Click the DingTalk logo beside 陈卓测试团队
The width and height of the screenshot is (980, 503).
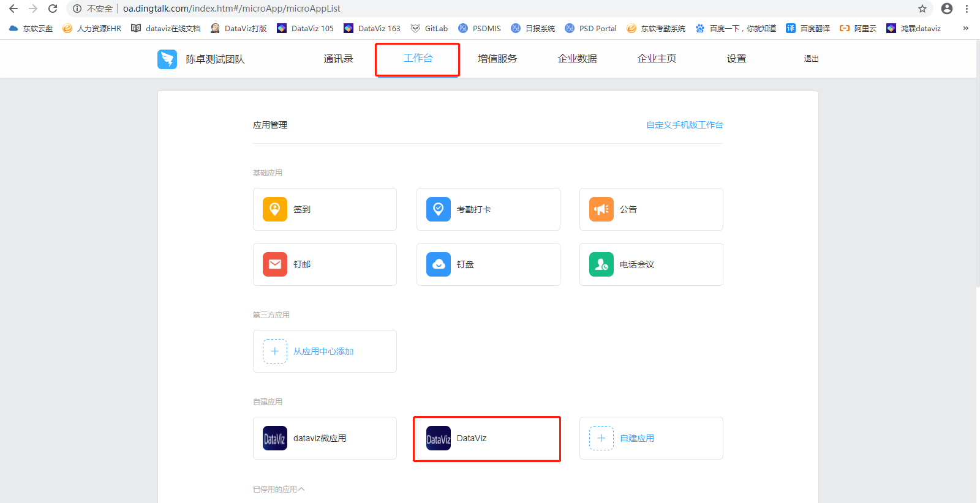pyautogui.click(x=167, y=59)
